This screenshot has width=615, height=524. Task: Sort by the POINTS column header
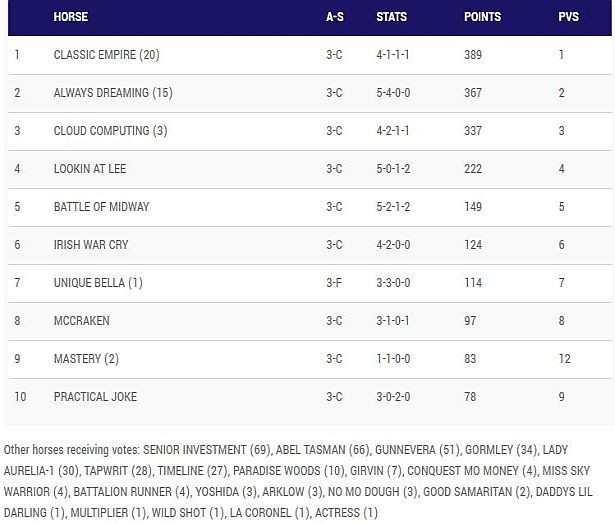tap(482, 17)
